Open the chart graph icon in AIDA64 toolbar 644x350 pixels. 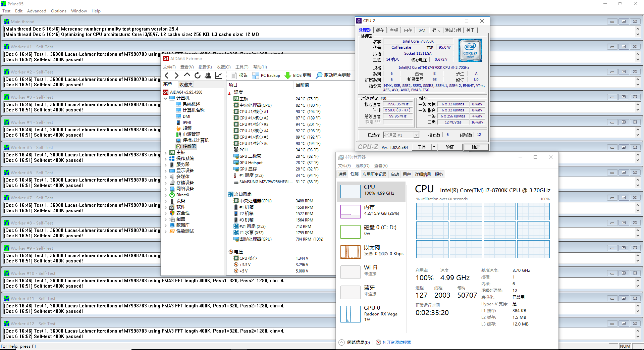(x=218, y=75)
